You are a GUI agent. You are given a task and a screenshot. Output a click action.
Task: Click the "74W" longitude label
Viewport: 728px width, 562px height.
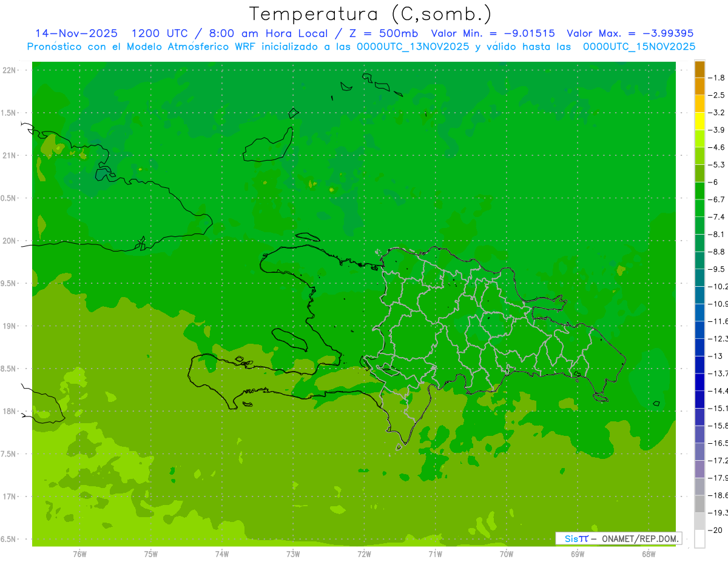click(222, 554)
